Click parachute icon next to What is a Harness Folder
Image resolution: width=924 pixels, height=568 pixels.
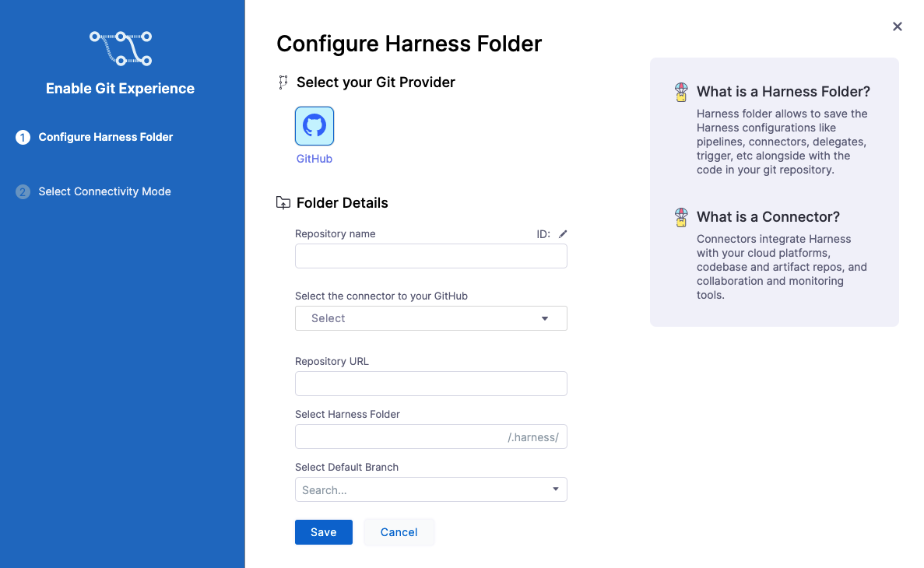pyautogui.click(x=681, y=92)
